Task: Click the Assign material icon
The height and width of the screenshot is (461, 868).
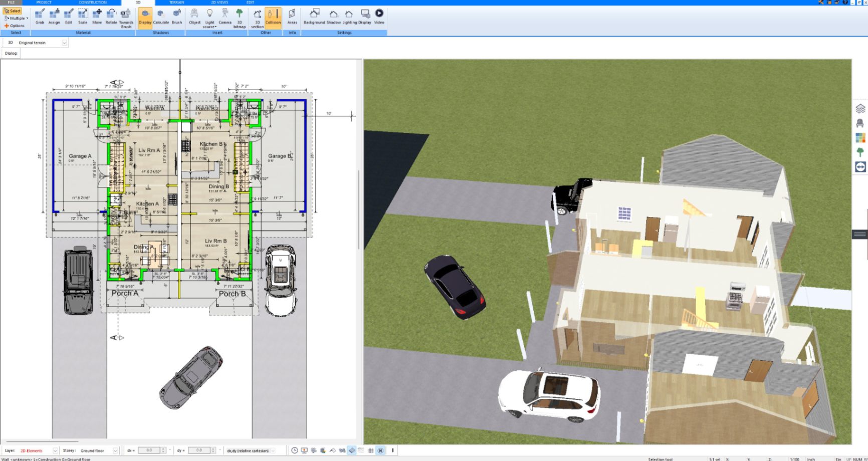Action: (x=54, y=17)
